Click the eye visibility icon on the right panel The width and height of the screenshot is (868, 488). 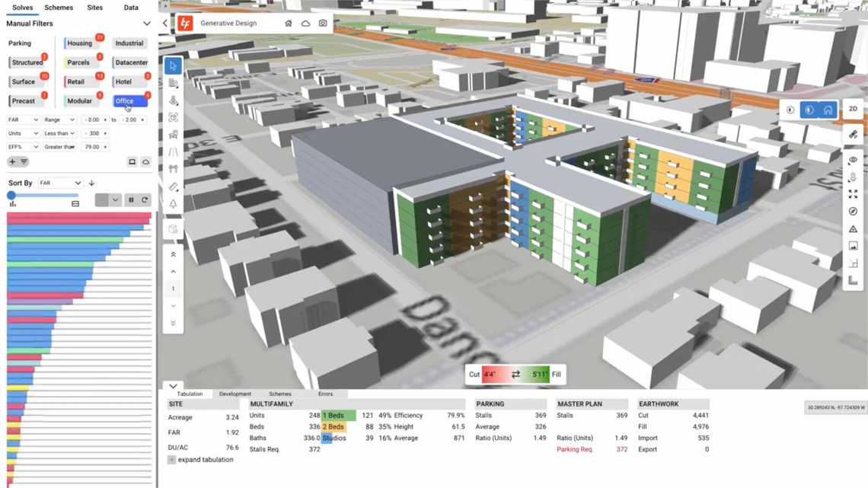click(854, 159)
